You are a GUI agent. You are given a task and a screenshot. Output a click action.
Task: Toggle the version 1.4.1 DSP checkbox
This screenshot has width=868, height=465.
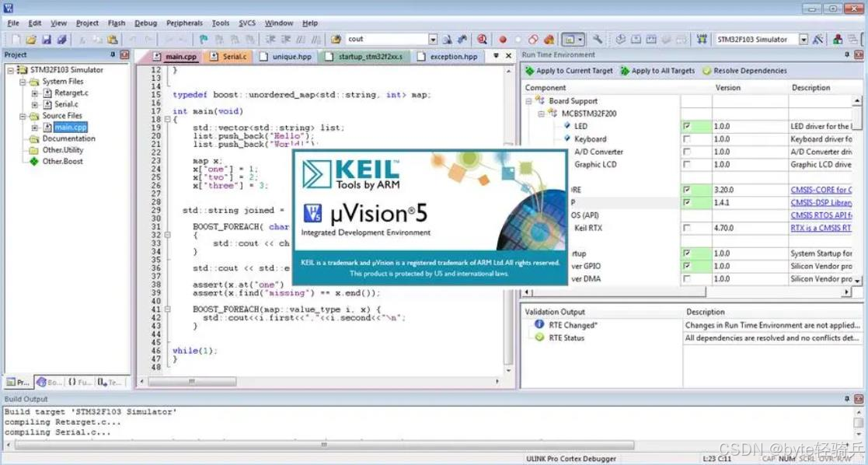click(x=687, y=202)
